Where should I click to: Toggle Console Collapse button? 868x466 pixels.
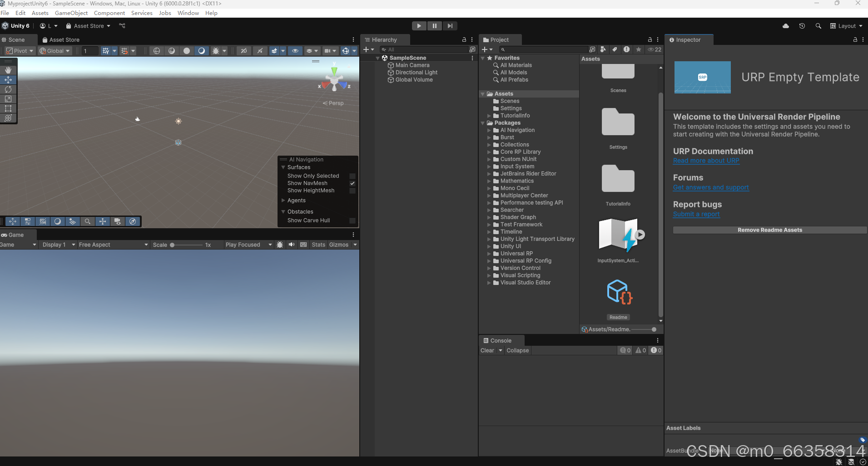517,350
